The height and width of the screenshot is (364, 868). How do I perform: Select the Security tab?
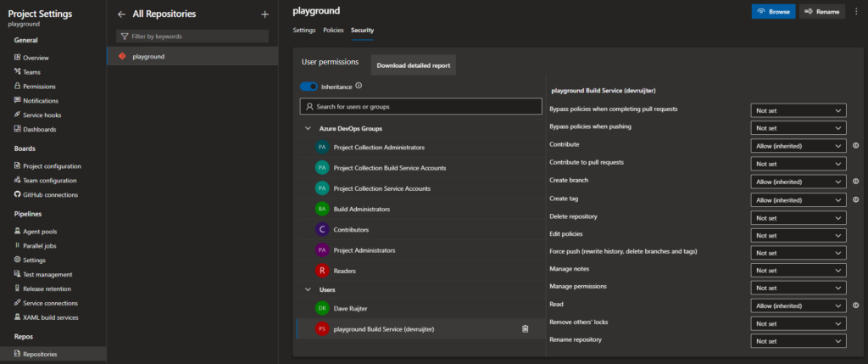coord(362,30)
